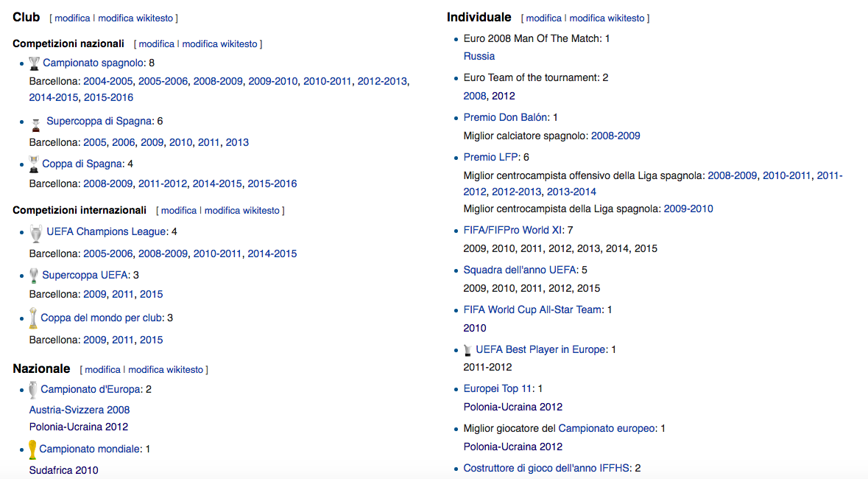Click the UEFA Champions League trophy icon
Viewport: 868px width, 479px height.
click(36, 233)
